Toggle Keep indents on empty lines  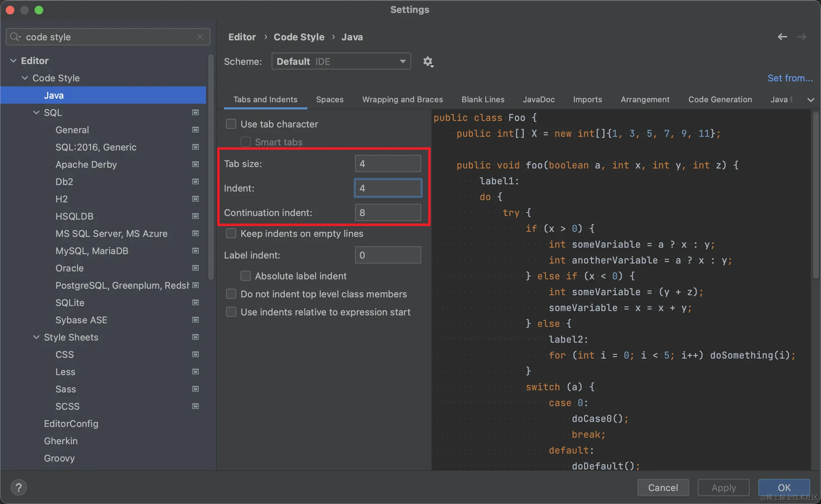(231, 234)
